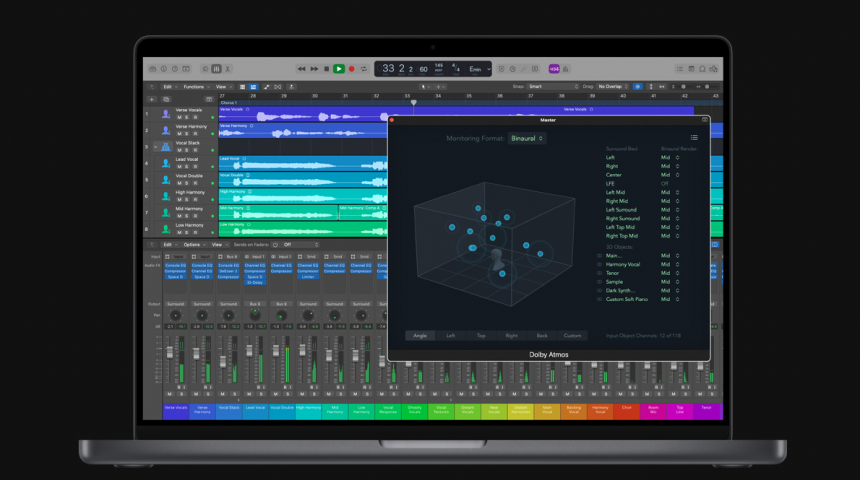860x480 pixels.
Task: Click the duplicate track icon beside the plus
Action: pos(166,100)
